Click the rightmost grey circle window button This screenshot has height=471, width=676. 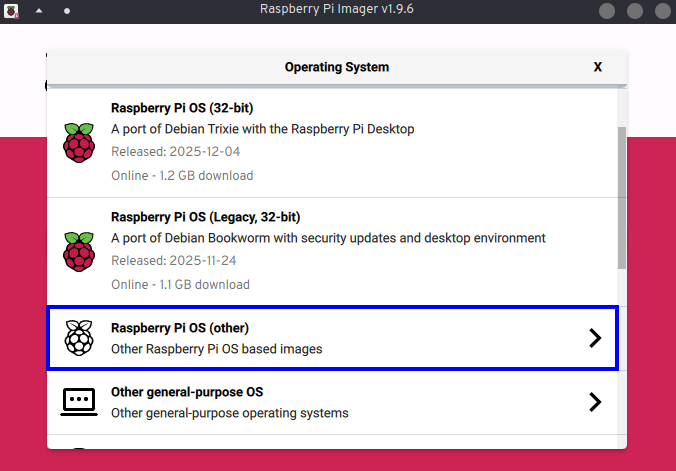(x=661, y=11)
